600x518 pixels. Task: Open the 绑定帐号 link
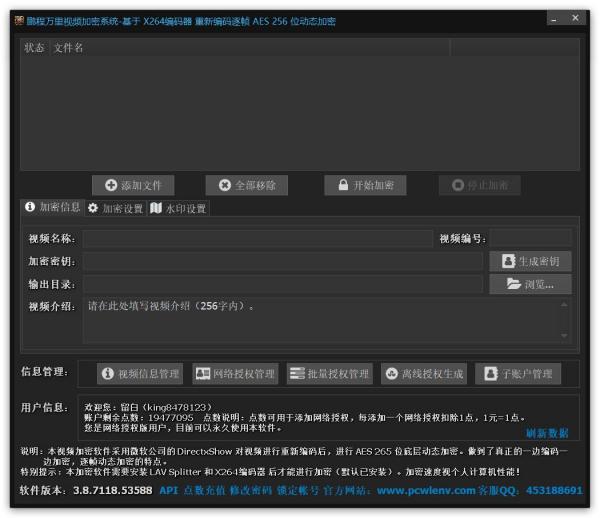pos(298,490)
